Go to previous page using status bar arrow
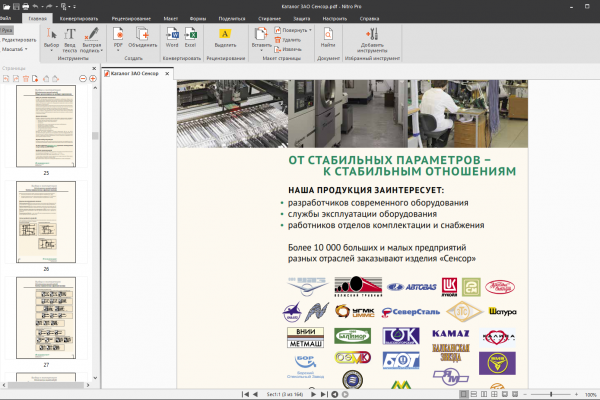 coord(255,394)
